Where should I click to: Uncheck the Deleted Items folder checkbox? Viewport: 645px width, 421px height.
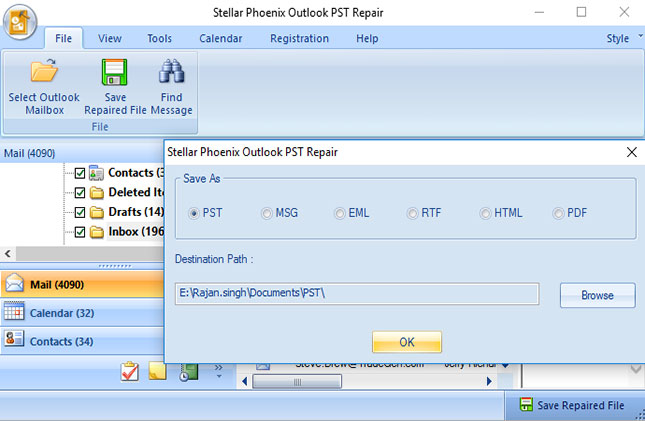tap(80, 193)
